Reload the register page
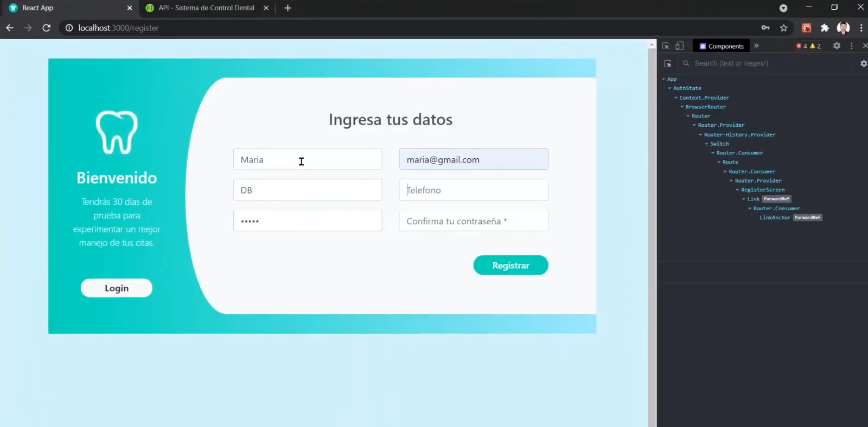The image size is (868, 427). point(47,28)
